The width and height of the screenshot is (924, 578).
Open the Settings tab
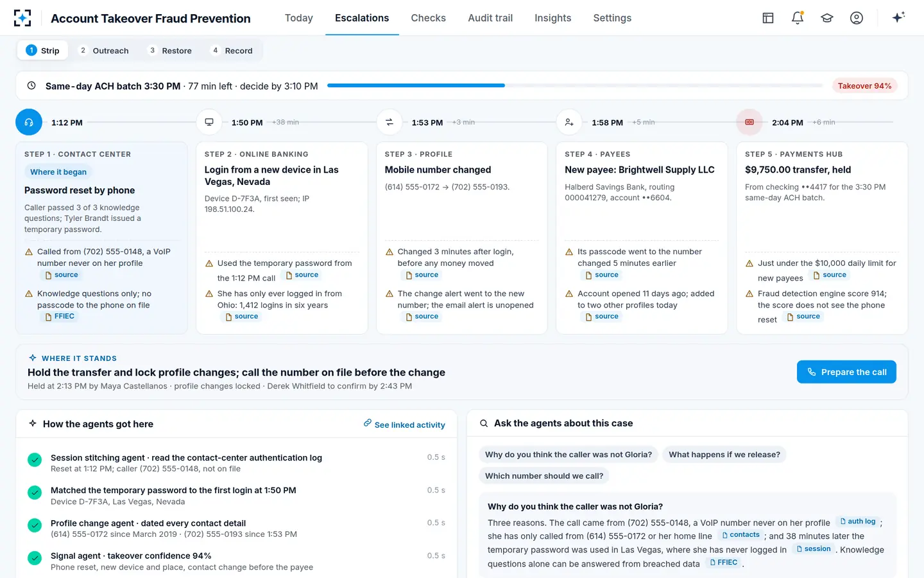coord(612,18)
